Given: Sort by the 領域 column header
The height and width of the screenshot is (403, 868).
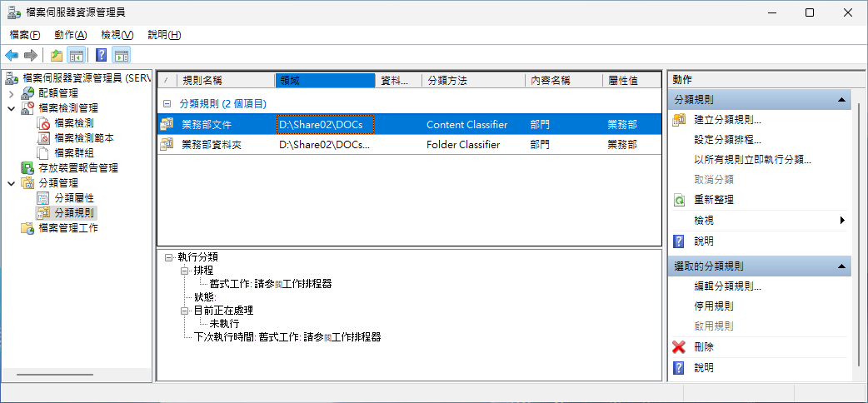Looking at the screenshot, I should 325,80.
